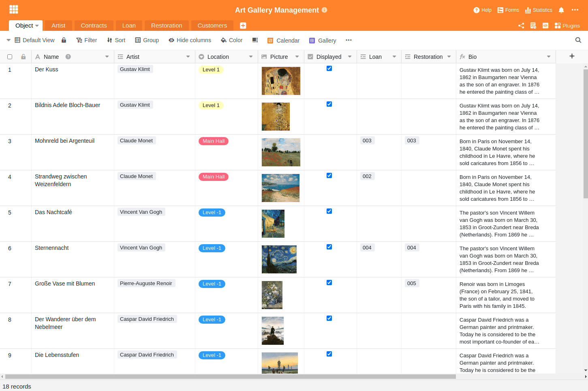Image resolution: width=588 pixels, height=391 pixels.
Task: Uncheck Displayed for Der Kuss
Action: click(329, 69)
